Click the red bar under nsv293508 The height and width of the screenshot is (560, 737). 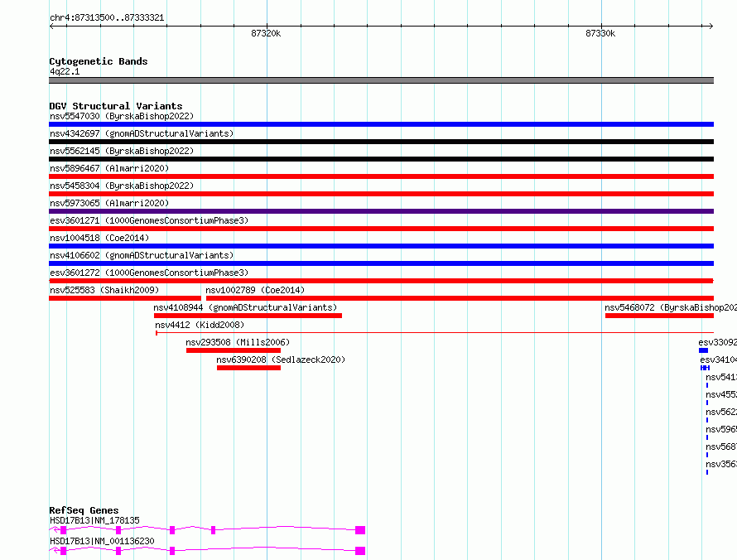coord(234,350)
